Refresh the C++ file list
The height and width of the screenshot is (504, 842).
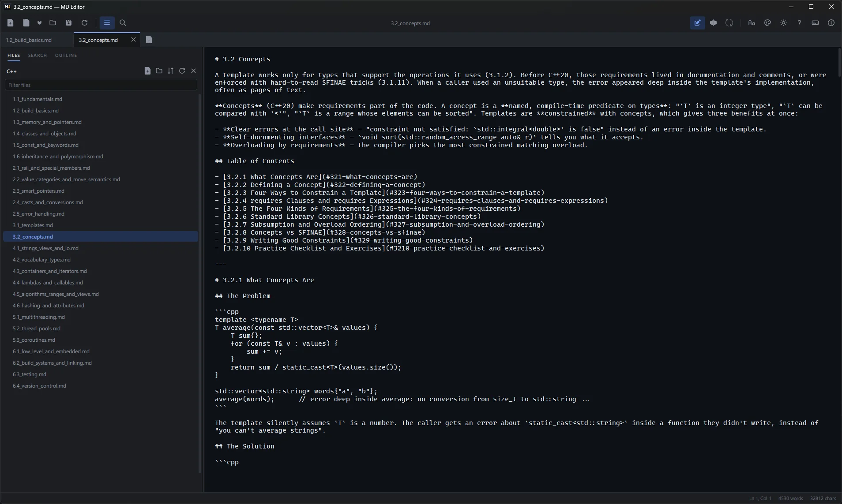click(x=182, y=71)
